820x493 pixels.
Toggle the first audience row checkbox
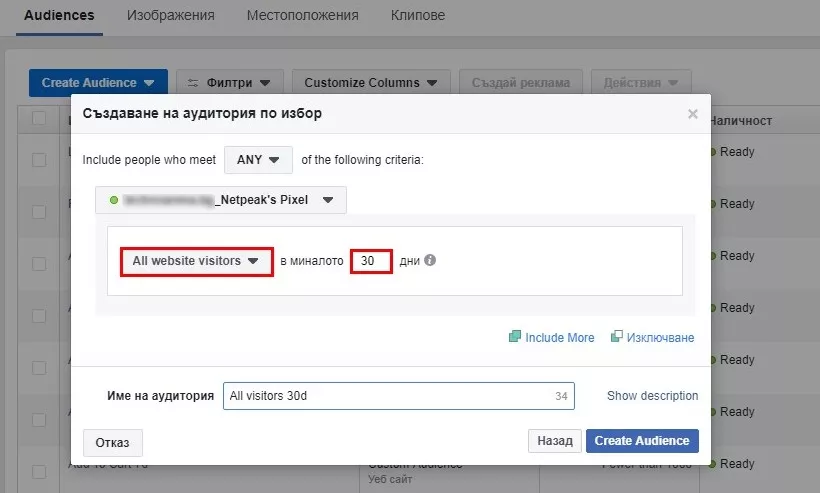point(39,160)
